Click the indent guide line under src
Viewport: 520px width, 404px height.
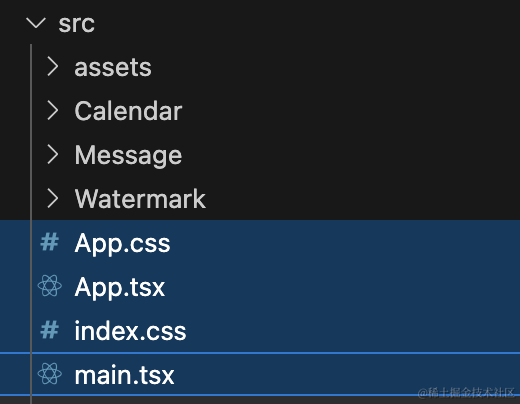tap(31, 132)
